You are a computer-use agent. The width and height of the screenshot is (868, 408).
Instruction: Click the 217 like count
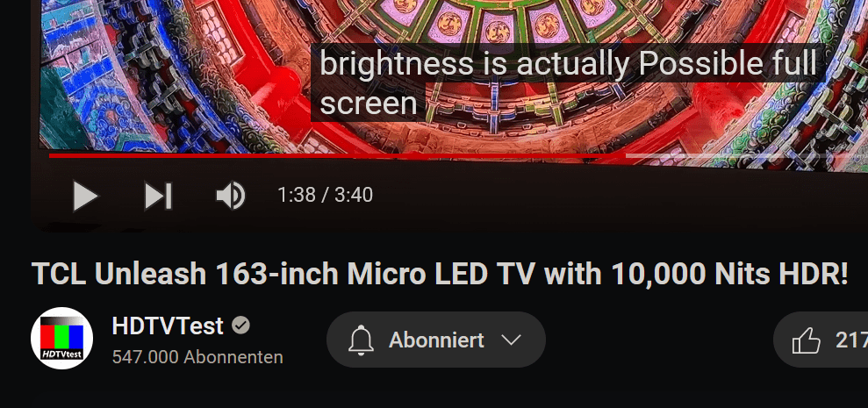pyautogui.click(x=851, y=340)
